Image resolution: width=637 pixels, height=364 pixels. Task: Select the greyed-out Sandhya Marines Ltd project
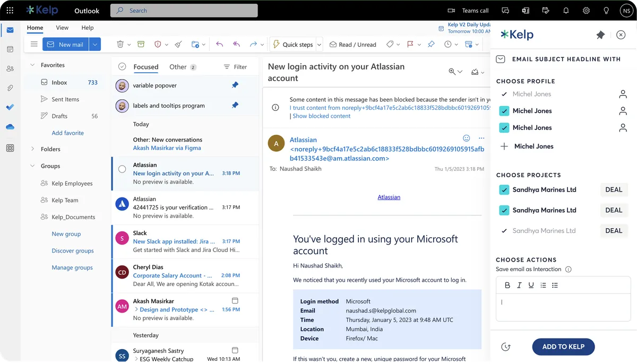click(x=544, y=231)
